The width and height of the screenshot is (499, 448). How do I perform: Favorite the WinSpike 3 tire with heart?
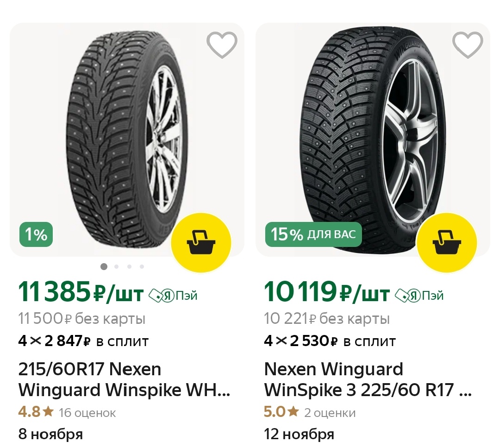[x=468, y=44]
